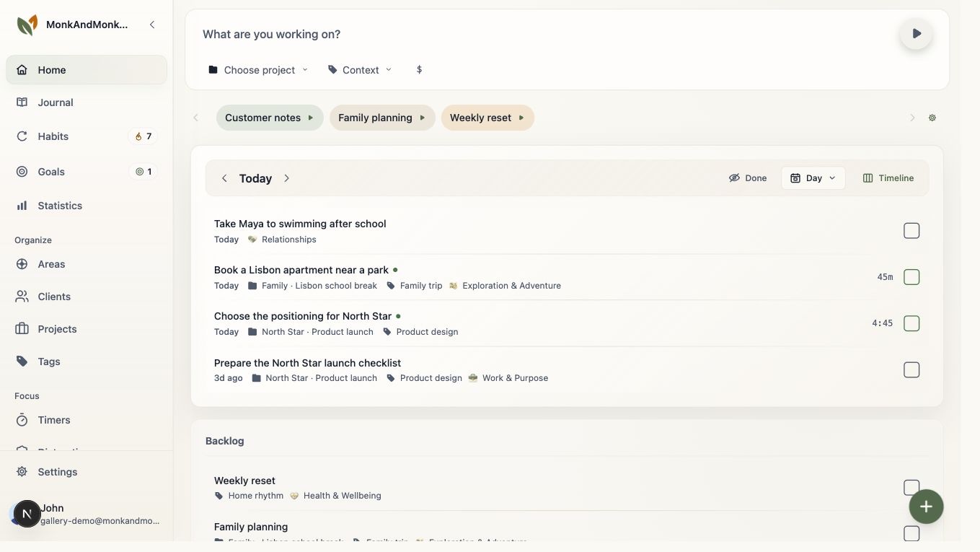Toggle Done tasks visibility

coord(748,178)
